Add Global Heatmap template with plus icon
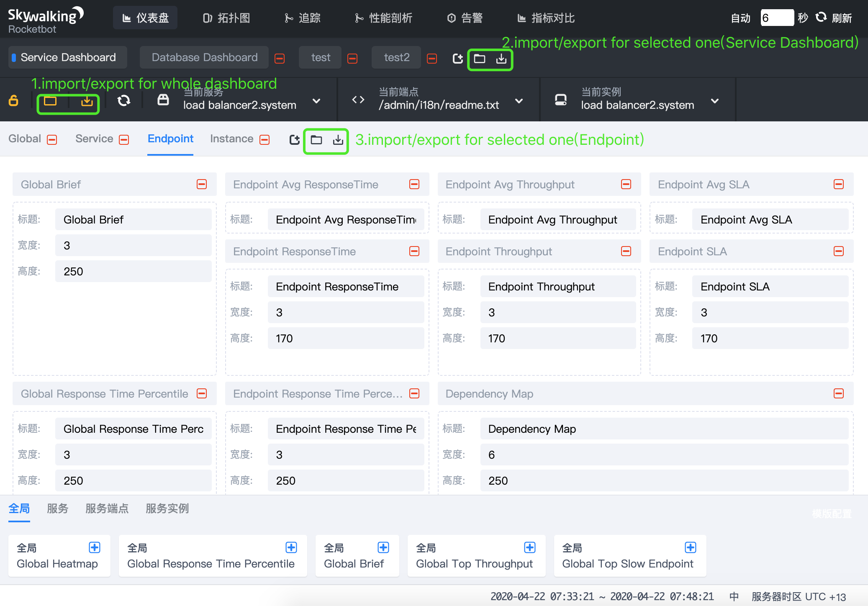This screenshot has height=606, width=868. pyautogui.click(x=95, y=547)
